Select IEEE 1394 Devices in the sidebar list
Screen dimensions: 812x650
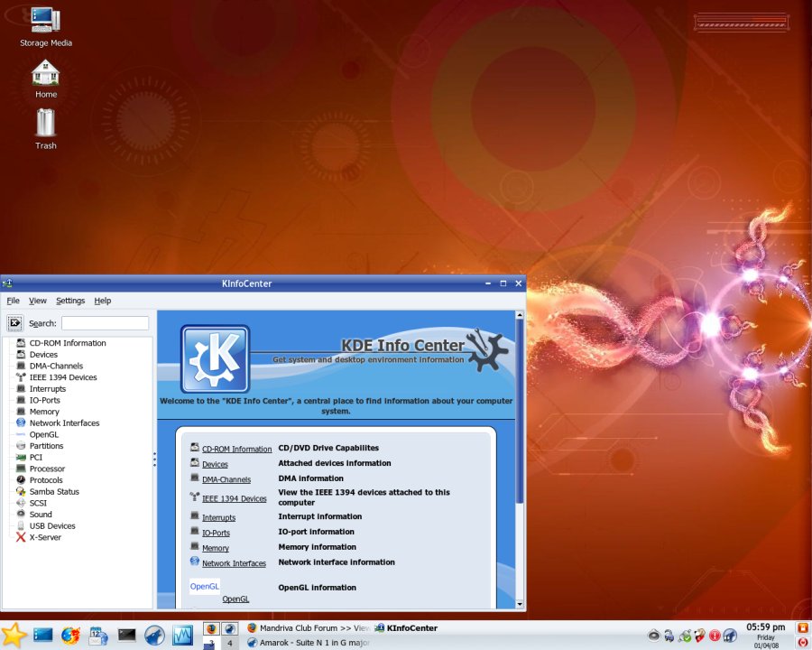(x=62, y=377)
